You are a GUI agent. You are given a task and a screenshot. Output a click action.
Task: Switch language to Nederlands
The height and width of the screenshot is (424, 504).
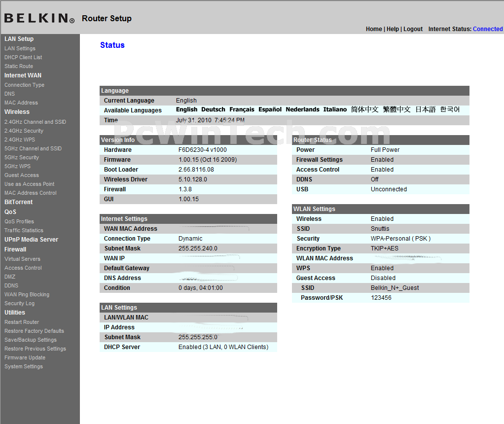302,109
